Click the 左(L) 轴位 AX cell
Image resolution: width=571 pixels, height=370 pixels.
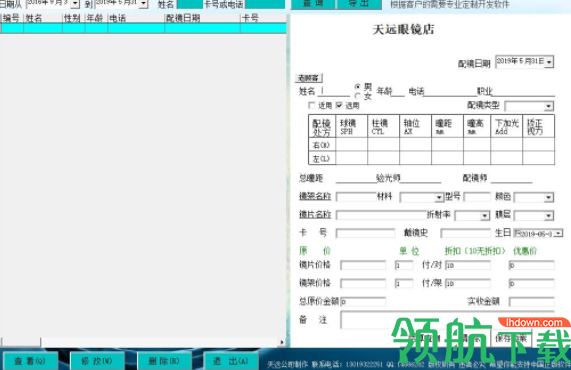pos(416,158)
